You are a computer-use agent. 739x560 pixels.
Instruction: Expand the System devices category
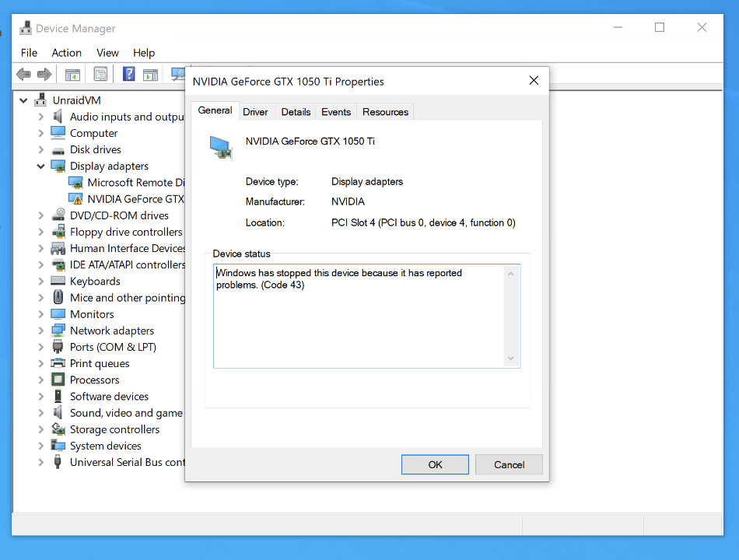pos(41,446)
